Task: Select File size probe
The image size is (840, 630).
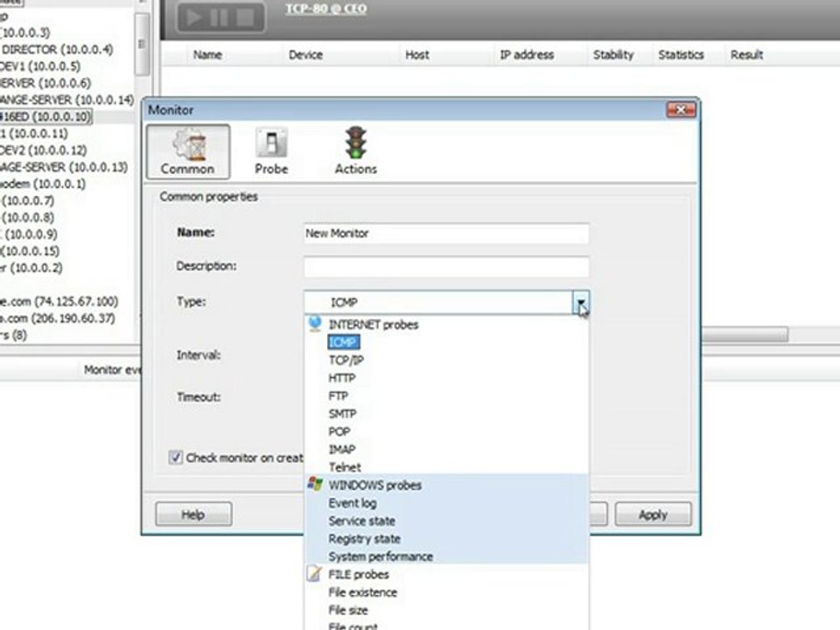Action: click(x=348, y=610)
